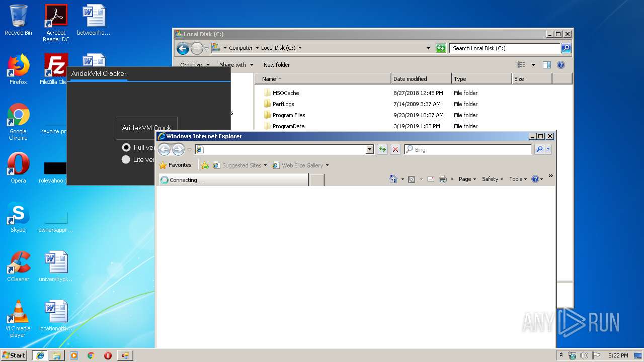Image resolution: width=644 pixels, height=362 pixels.
Task: Open the Google Chrome desktop shortcut
Action: (18, 122)
